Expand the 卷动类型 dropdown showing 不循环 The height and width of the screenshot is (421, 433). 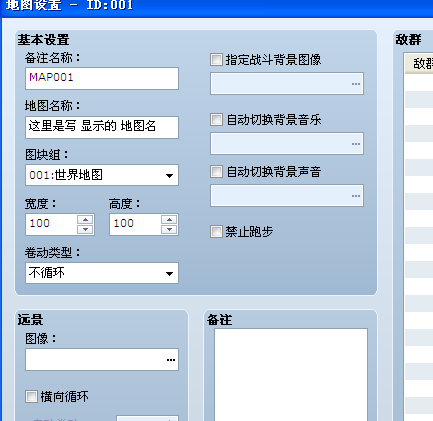coord(102,273)
